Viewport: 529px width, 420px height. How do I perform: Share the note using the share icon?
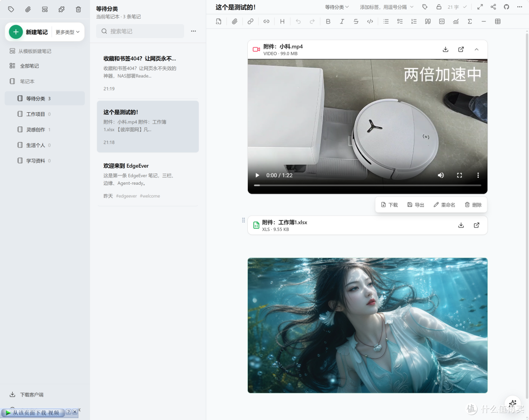493,7
